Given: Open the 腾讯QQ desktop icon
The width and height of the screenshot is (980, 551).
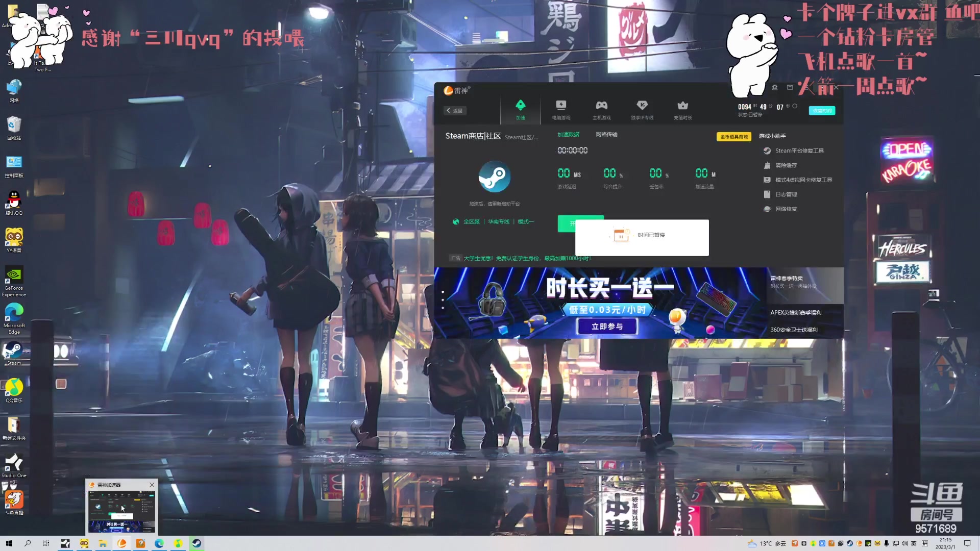Looking at the screenshot, I should tap(14, 204).
